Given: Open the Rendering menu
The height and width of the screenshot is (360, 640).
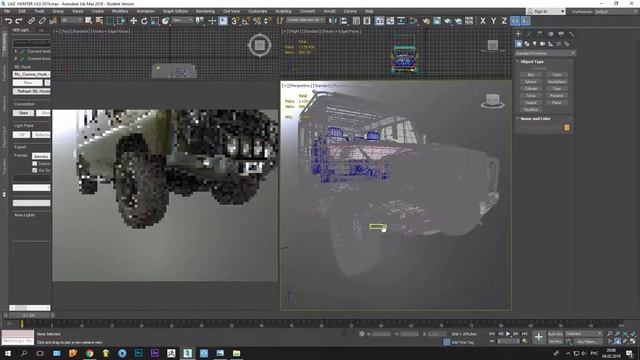Looking at the screenshot, I should click(205, 11).
